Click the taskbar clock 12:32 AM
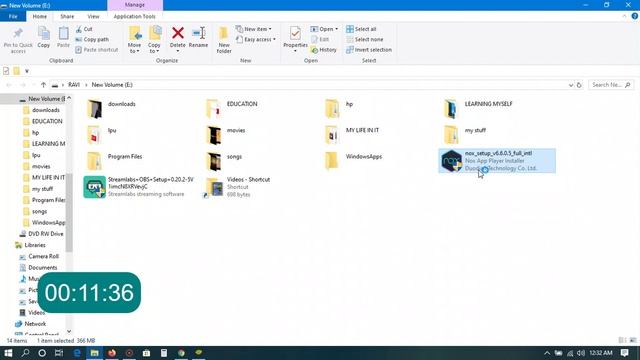The height and width of the screenshot is (360, 640). [x=600, y=353]
